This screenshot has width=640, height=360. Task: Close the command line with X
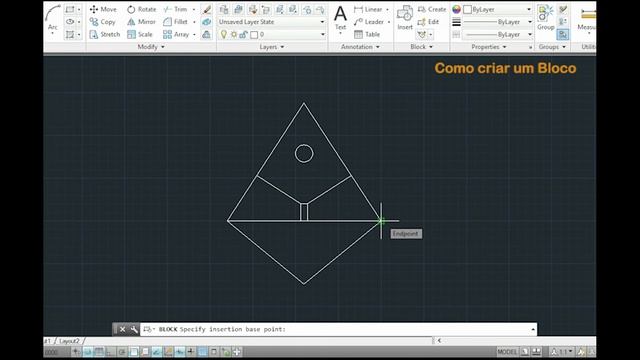(122, 329)
